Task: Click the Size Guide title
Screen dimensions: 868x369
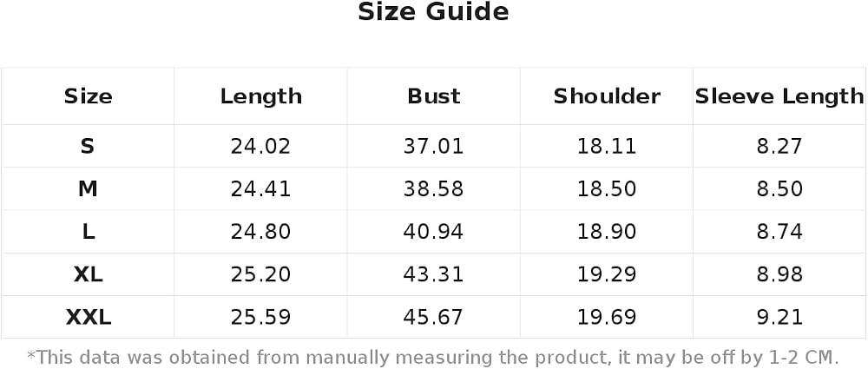Action: point(433,12)
